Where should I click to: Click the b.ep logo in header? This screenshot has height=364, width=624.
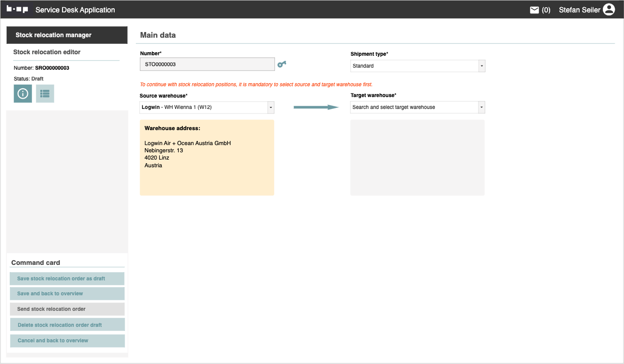(x=17, y=9)
